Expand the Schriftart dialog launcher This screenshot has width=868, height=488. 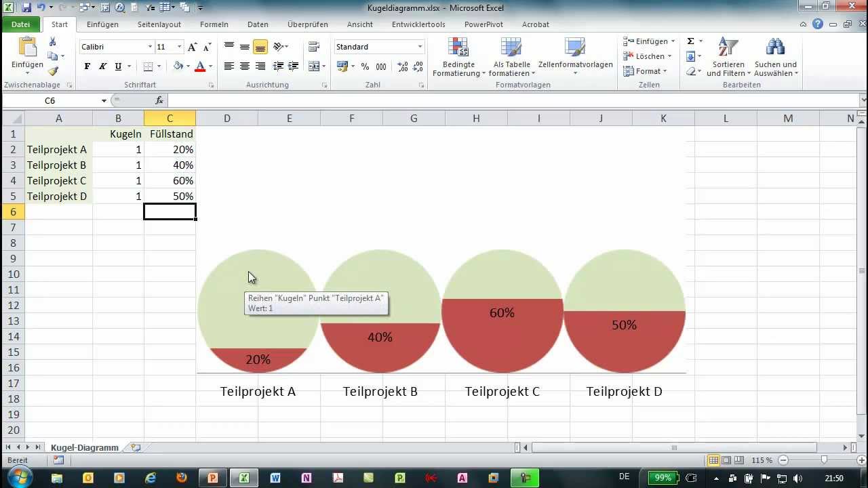coord(211,85)
